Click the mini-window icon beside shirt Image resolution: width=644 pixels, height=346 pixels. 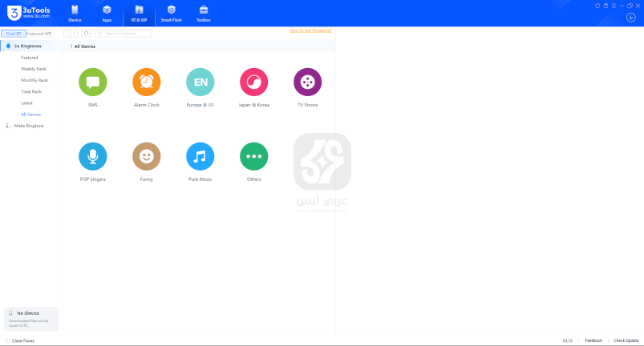pos(606,6)
